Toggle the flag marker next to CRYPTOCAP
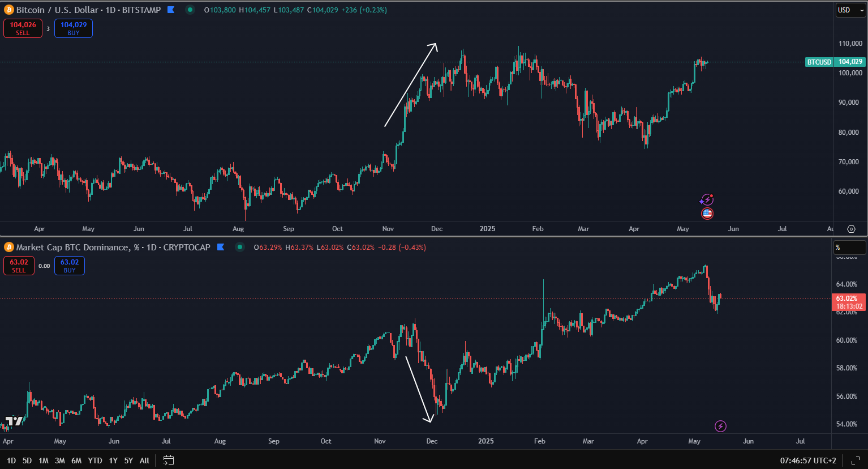Viewport: 868px width, 469px height. [221, 247]
